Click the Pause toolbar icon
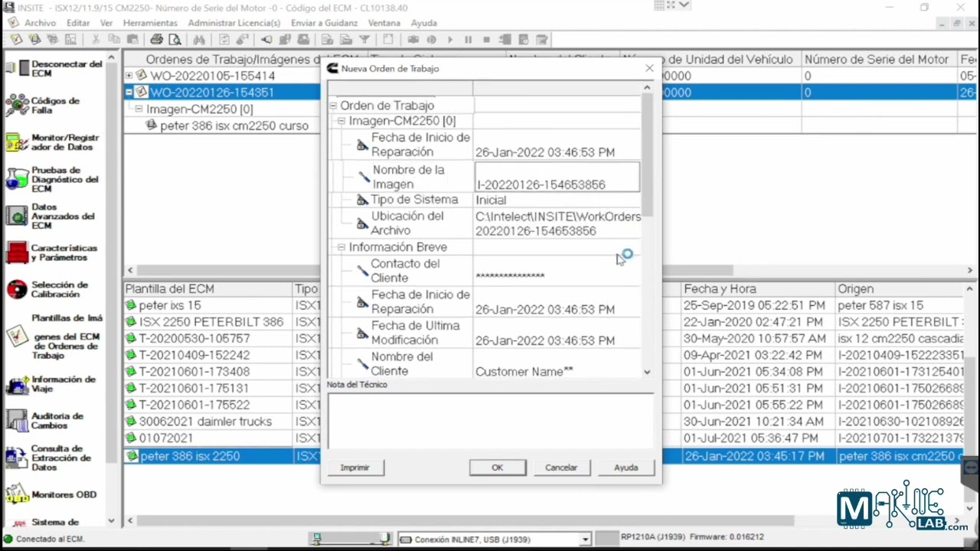 pos(469,40)
